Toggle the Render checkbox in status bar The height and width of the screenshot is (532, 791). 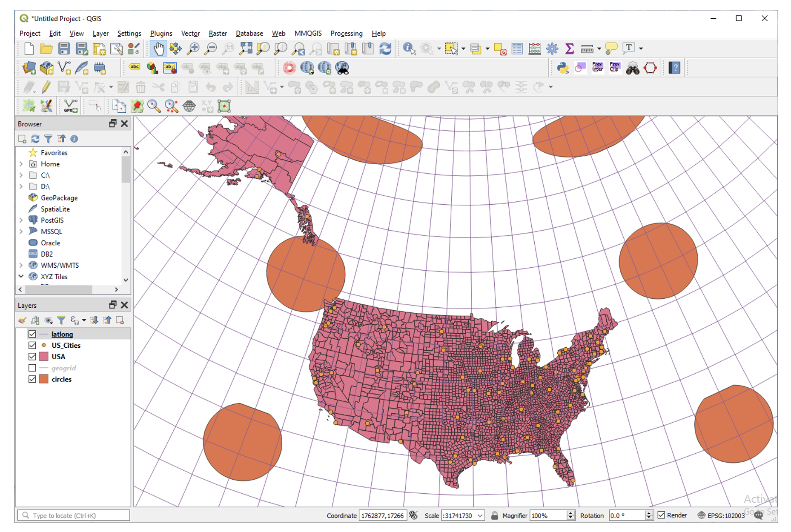tap(661, 515)
